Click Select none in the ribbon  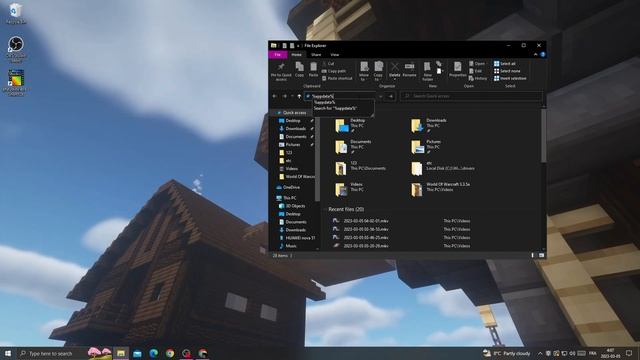(507, 71)
